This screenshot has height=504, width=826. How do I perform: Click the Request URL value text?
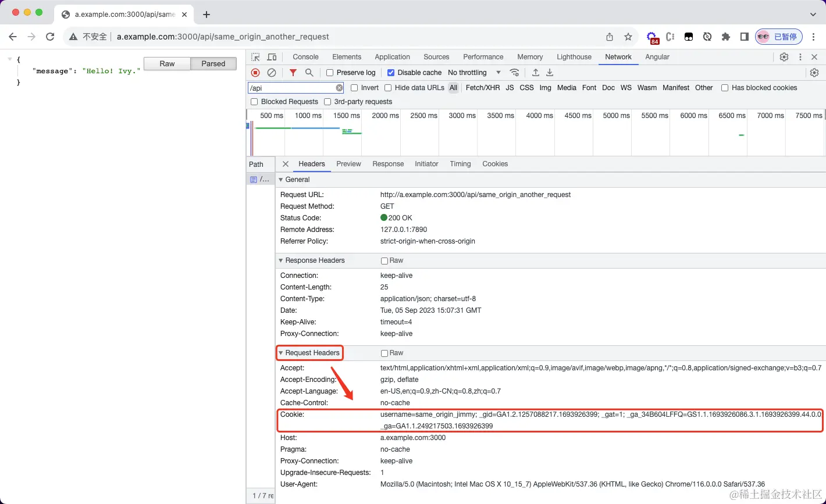[475, 195]
